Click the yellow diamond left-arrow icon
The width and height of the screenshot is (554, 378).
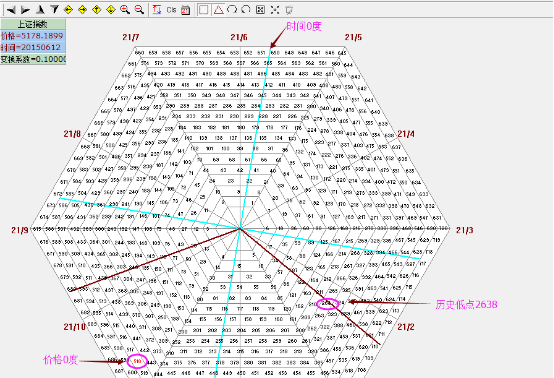pos(68,10)
